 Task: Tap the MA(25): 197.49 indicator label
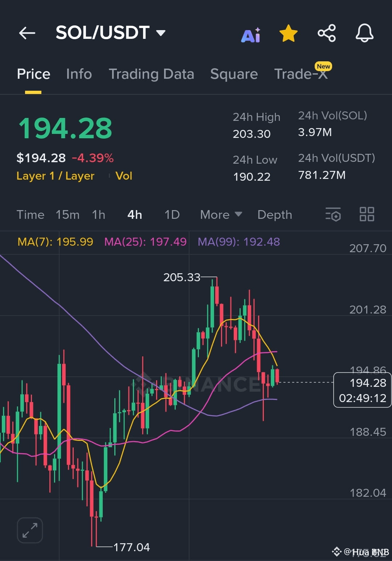145,242
